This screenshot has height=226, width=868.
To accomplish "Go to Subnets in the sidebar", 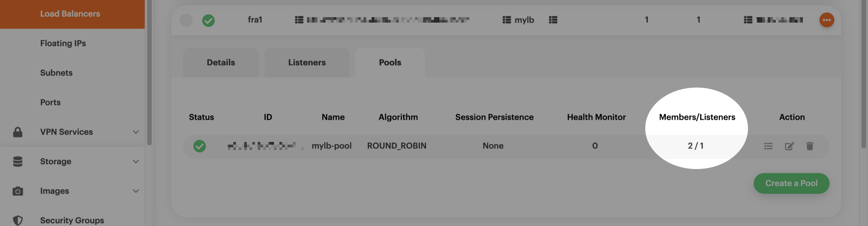I will coord(56,73).
